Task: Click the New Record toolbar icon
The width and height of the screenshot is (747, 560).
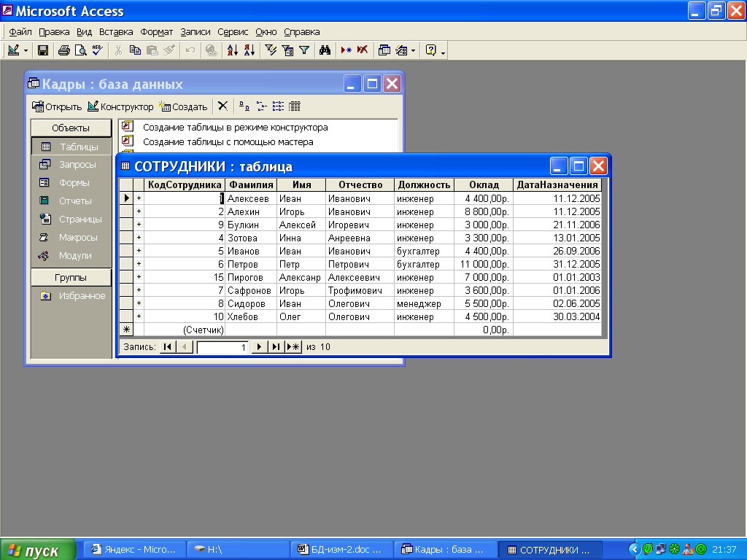Action: coord(346,50)
